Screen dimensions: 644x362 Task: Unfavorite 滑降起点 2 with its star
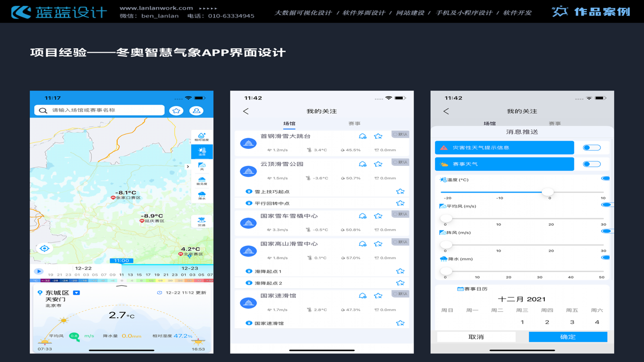400,283
